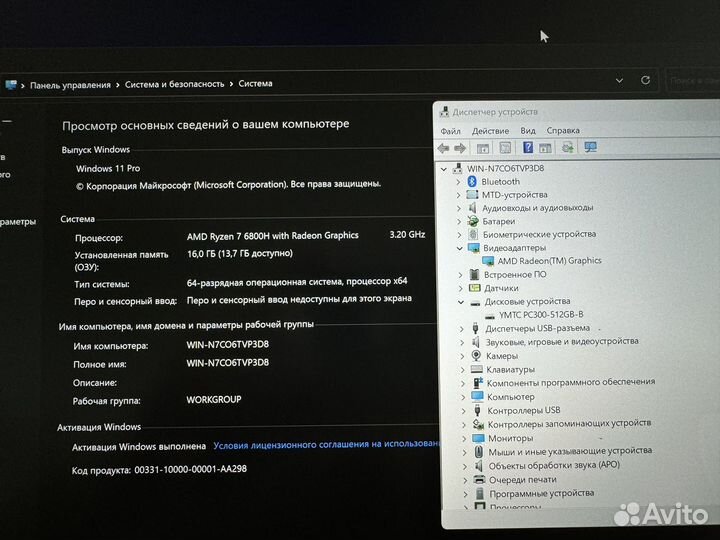Click the Датчики sensor icon

474,288
